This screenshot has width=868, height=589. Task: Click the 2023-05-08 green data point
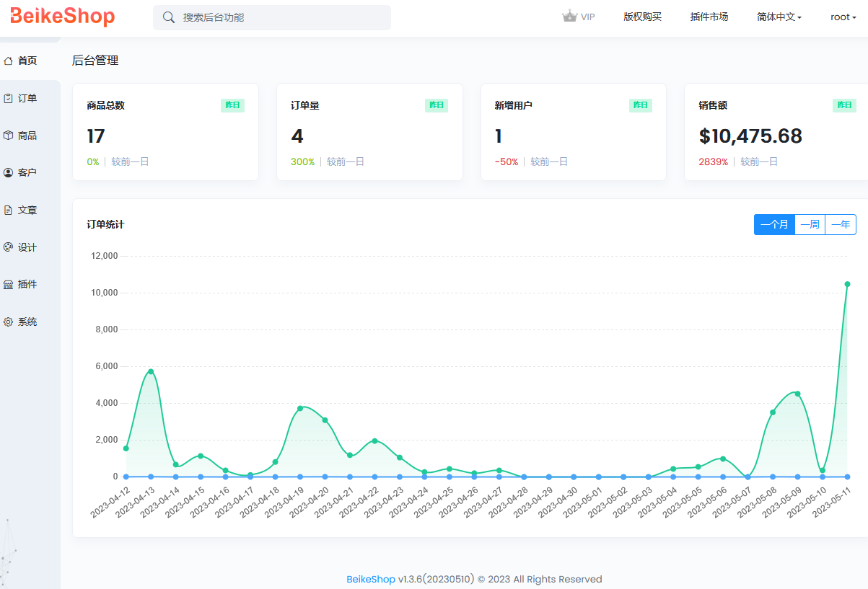[773, 412]
